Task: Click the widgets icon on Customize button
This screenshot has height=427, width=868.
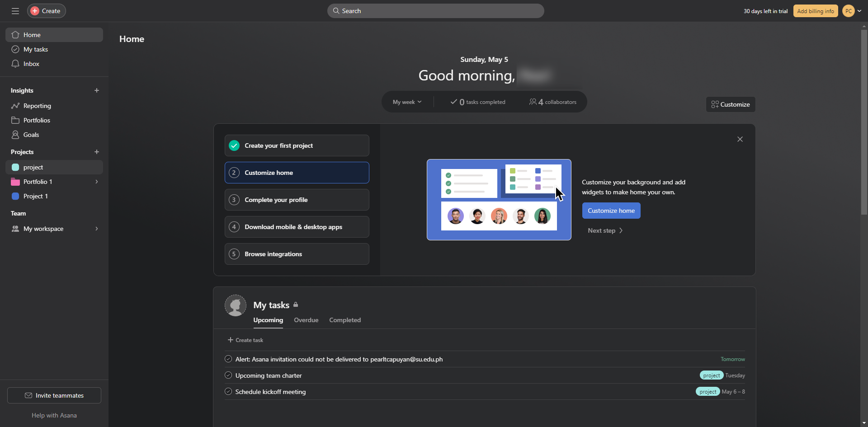Action: pyautogui.click(x=715, y=104)
